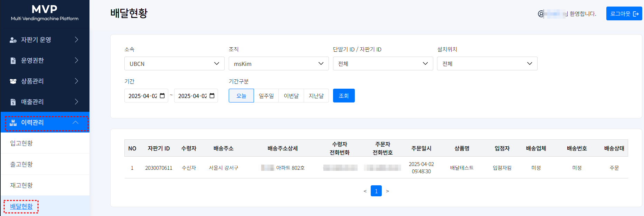Select the 지난달 period option
Viewport: 644px width, 216px height.
point(316,96)
